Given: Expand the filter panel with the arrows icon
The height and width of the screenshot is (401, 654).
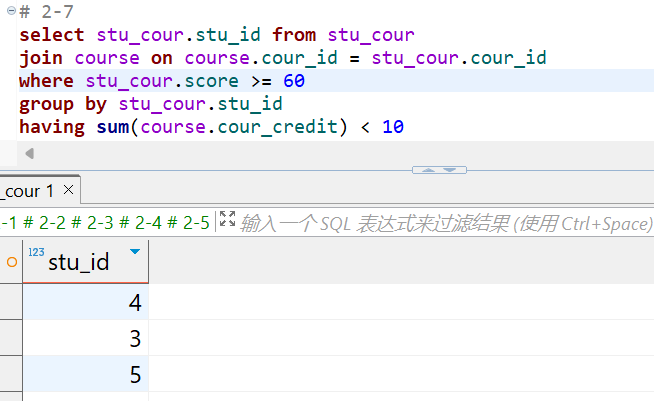Looking at the screenshot, I should point(227,221).
